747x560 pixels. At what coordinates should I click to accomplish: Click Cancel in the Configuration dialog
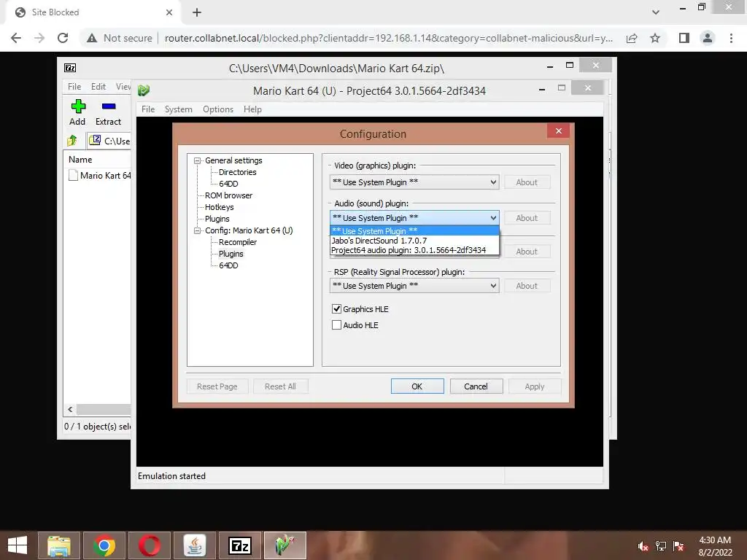[x=476, y=386]
